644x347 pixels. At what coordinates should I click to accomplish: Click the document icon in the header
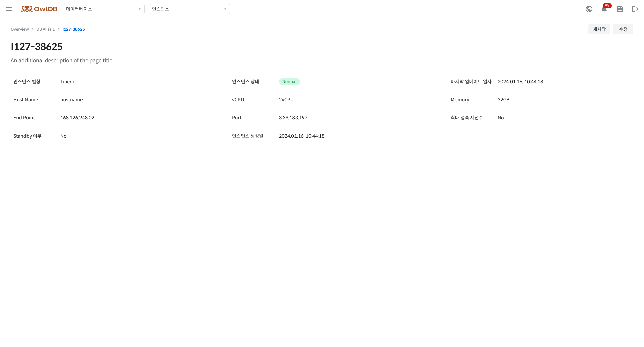click(620, 9)
